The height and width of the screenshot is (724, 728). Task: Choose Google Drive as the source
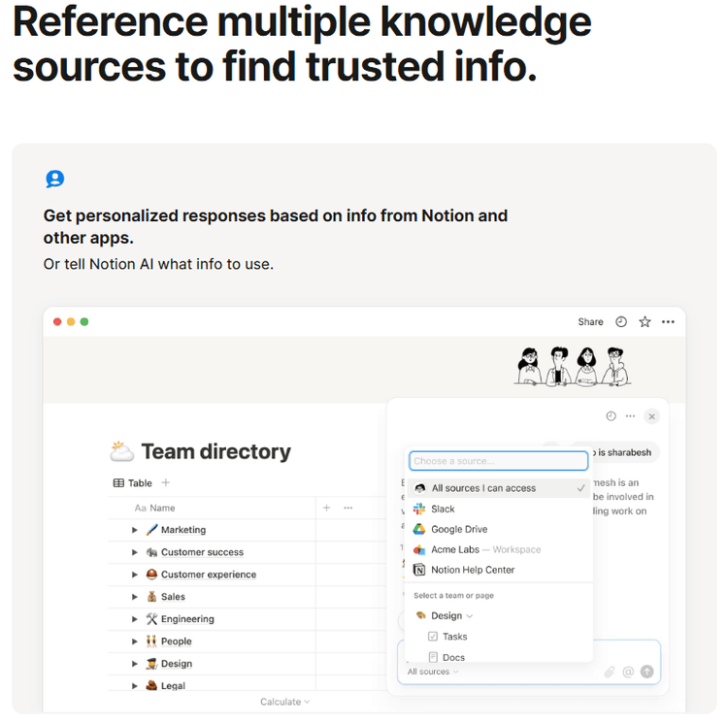459,529
